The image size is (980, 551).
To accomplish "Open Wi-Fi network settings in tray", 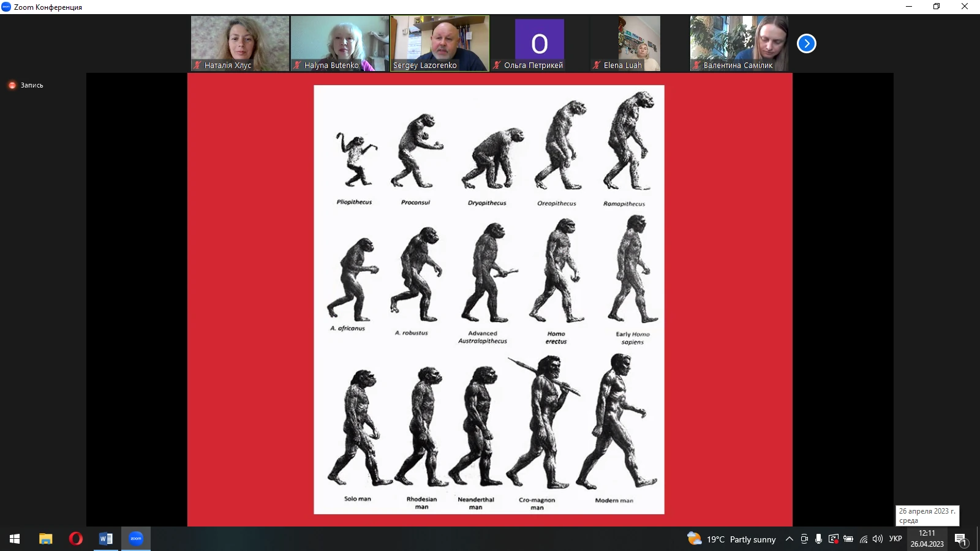I will (x=863, y=539).
